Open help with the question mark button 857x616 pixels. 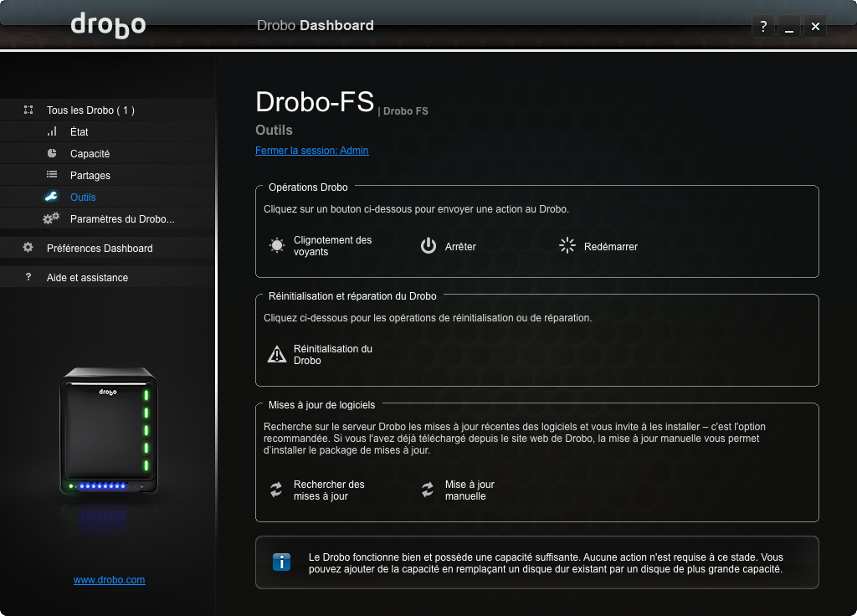[762, 27]
